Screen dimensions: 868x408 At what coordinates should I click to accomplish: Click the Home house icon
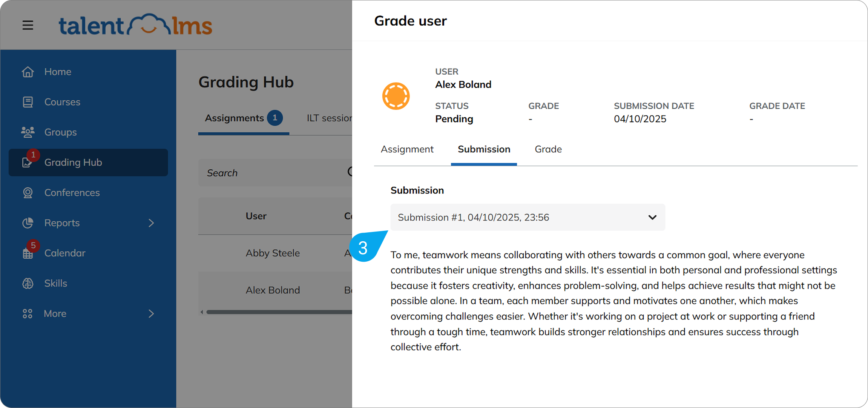pos(28,72)
